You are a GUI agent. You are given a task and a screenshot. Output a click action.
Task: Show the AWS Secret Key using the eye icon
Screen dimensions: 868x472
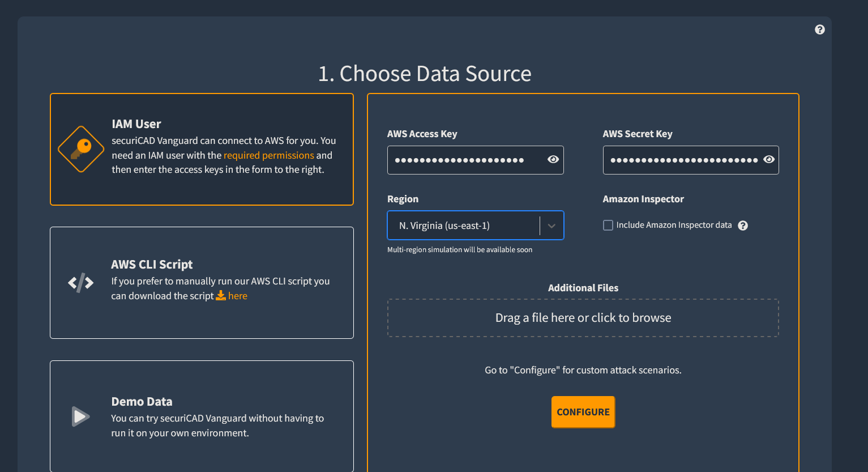pos(769,160)
